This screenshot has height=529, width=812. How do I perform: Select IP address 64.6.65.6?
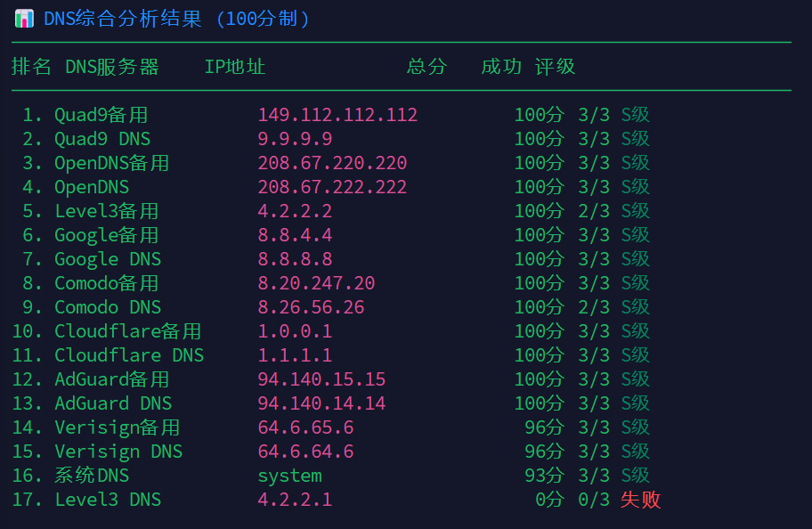click(x=306, y=427)
